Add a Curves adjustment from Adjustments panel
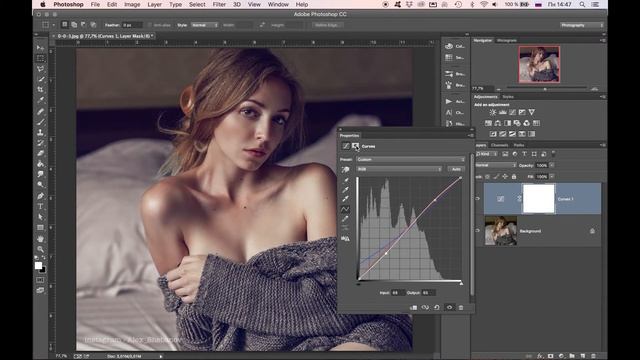640x360 pixels. [x=512, y=112]
